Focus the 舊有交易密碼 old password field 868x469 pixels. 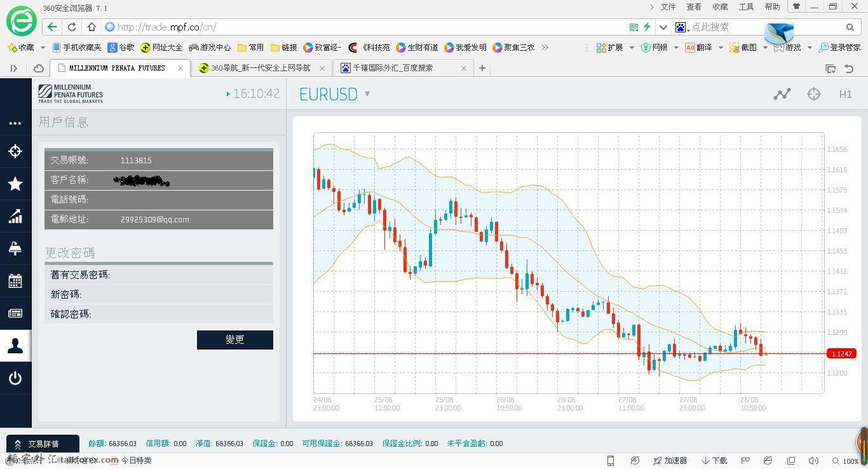click(x=159, y=275)
